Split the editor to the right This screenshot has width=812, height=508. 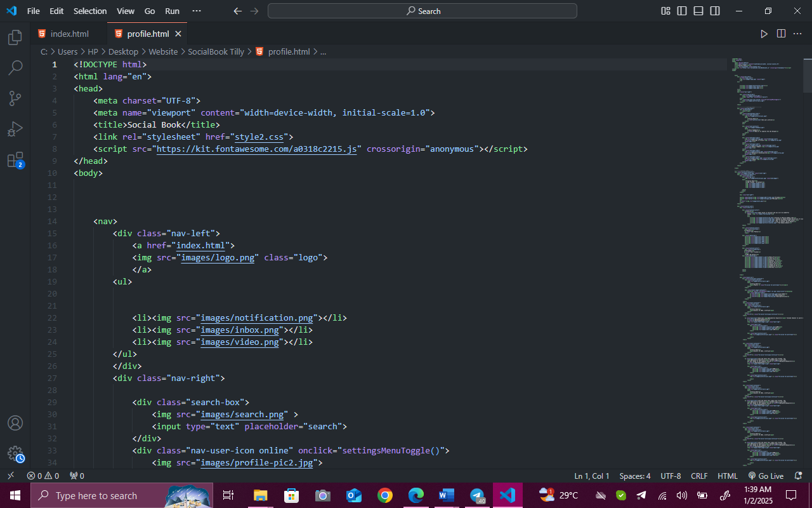pyautogui.click(x=781, y=34)
